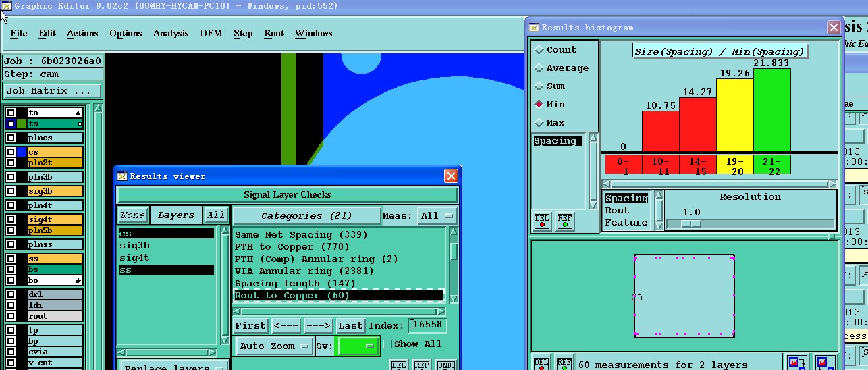Click the Index input field
Screen dimensions: 868x370
tap(427, 325)
